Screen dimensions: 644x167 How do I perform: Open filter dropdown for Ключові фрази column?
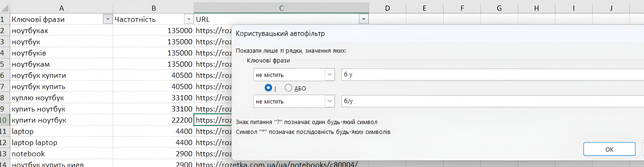tap(108, 19)
